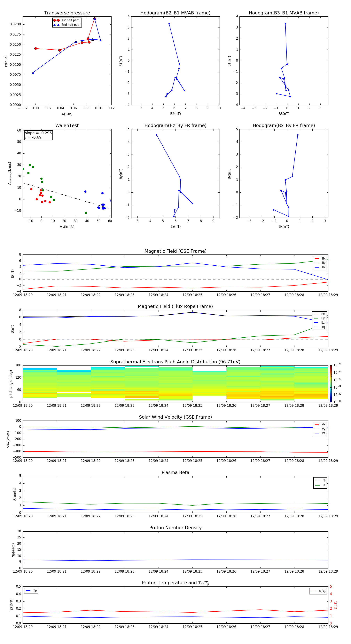Click the 'WalenTest' plot title
This screenshot has height=644, width=351.
pos(67,125)
